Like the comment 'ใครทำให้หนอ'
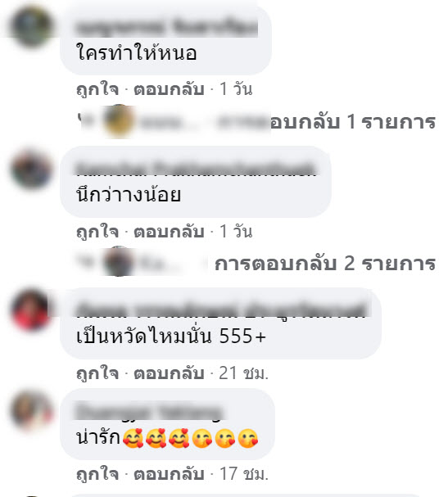Screen dimensions: 448x497 tap(97, 88)
